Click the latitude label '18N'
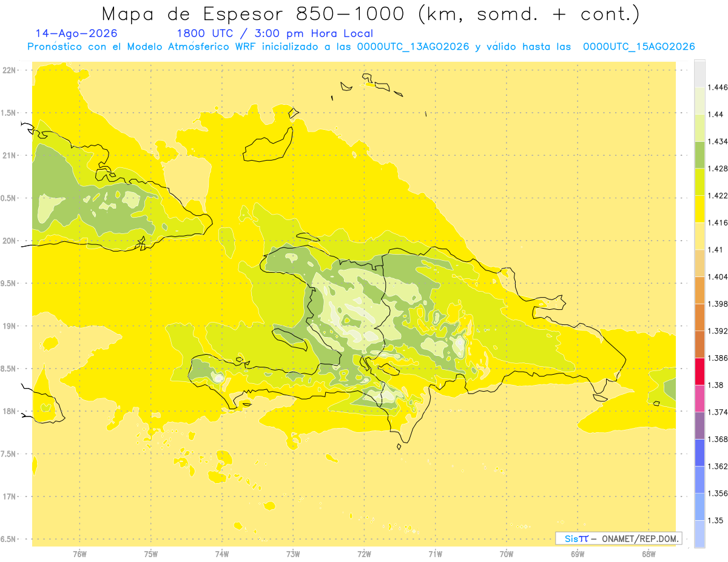The height and width of the screenshot is (562, 728). tap(8, 411)
